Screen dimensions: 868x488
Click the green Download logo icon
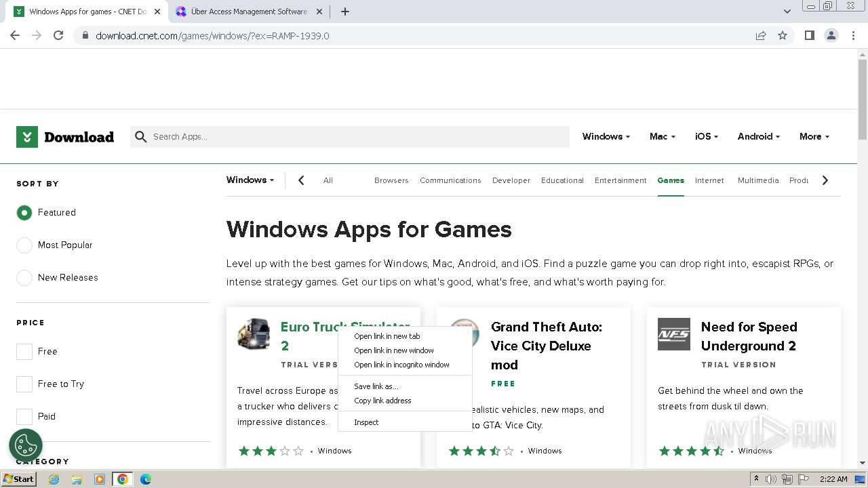tap(27, 137)
